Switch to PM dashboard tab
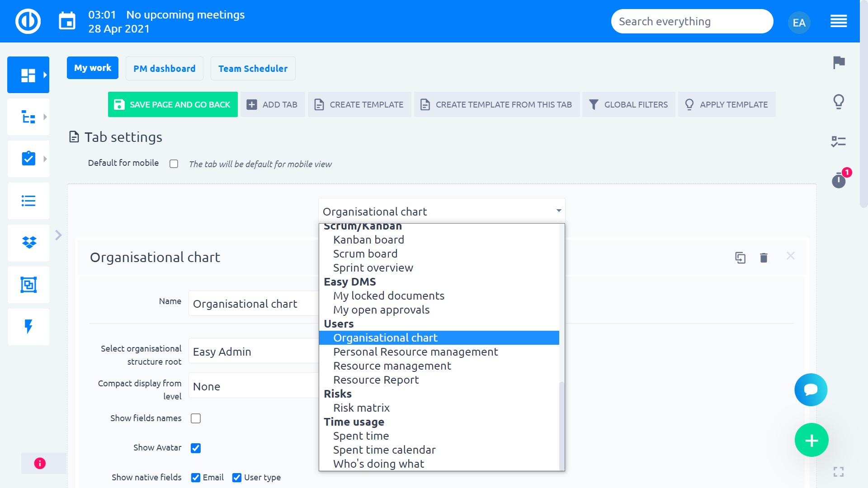868x488 pixels. point(165,69)
